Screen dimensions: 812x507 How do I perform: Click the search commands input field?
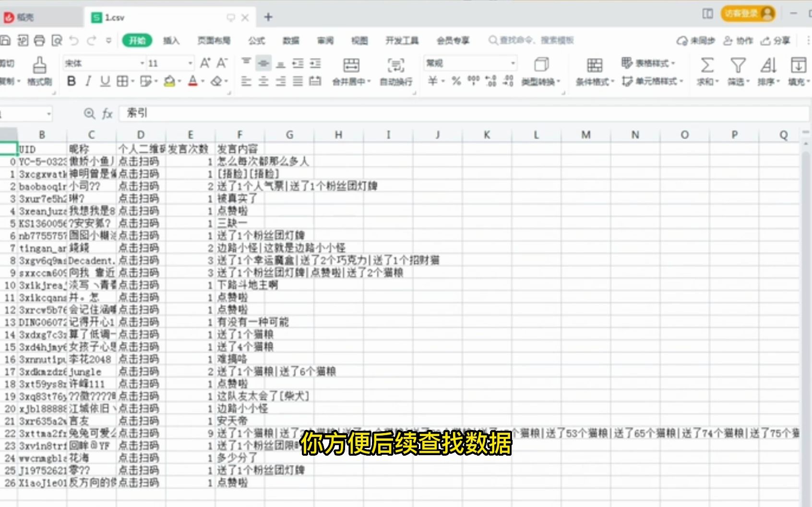531,40
